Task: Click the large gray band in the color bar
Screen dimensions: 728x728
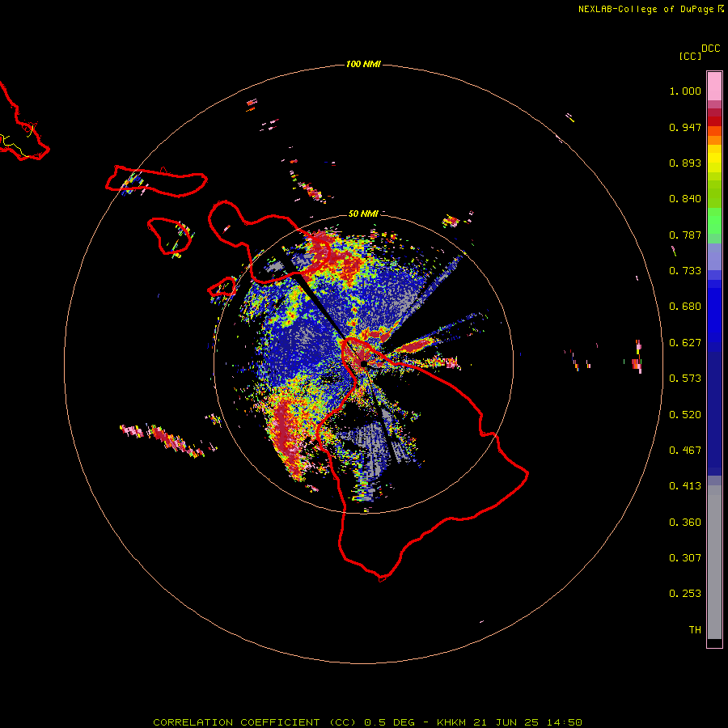Action: 714,562
